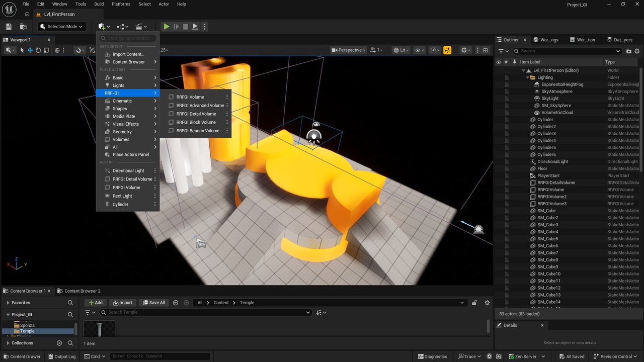Open the Content Drawer
Screen dimensions: 644x362
22,356
